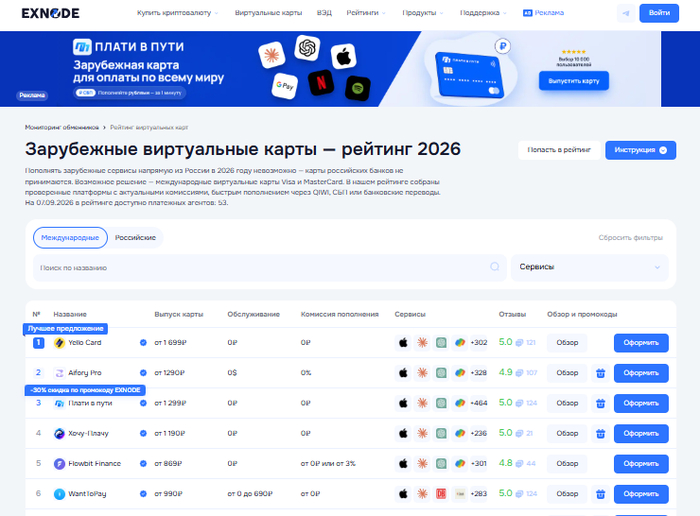This screenshot has height=516, width=700.
Task: Open promo gift icon in WantToPay row
Action: click(x=600, y=494)
